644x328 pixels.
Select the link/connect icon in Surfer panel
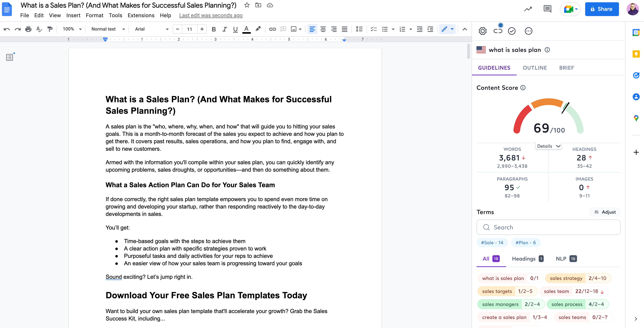click(x=498, y=31)
